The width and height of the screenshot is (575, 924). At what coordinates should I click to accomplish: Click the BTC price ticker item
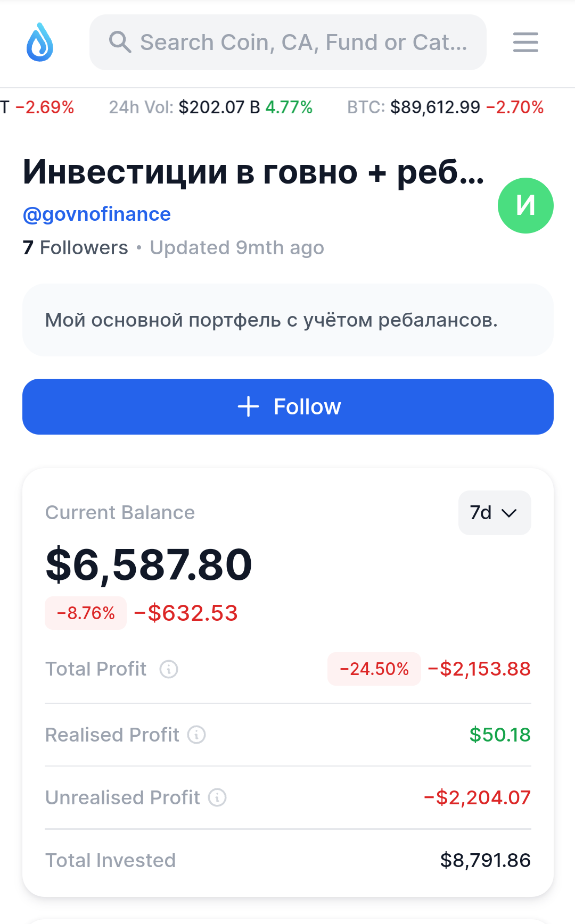tap(445, 107)
